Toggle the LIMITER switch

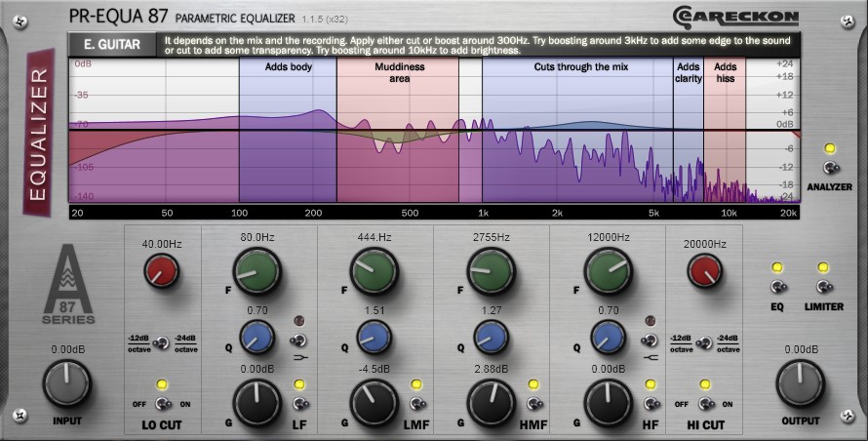tap(824, 287)
